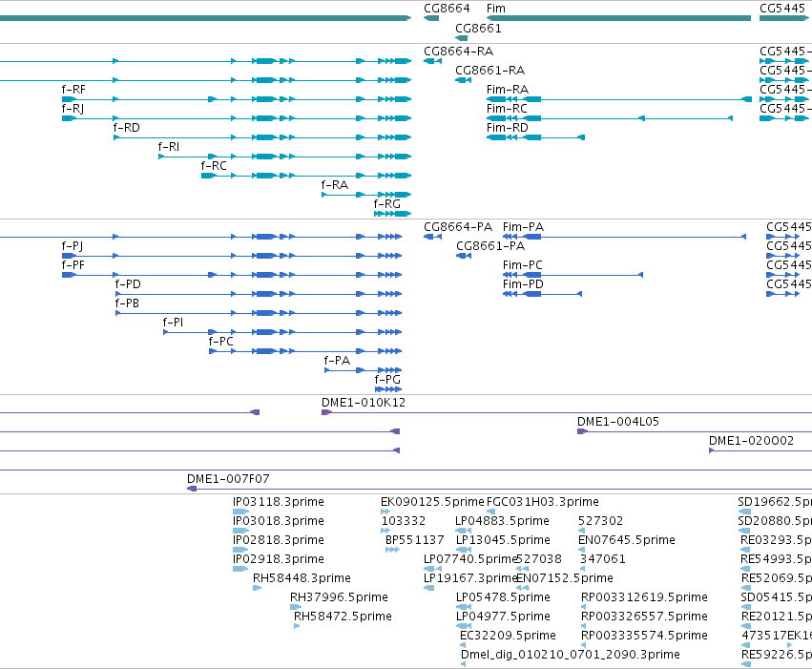Select EST LP07740.5prime label
The width and height of the screenshot is (812, 669).
coord(470,559)
